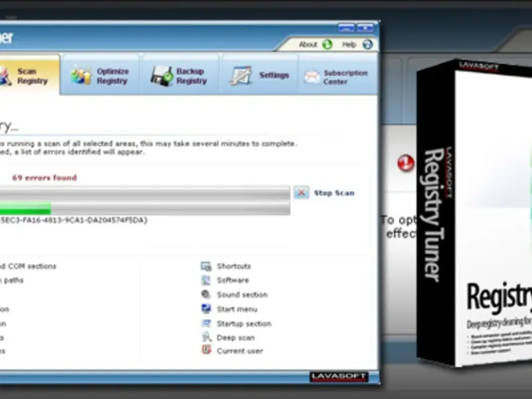The image size is (532, 399).
Task: Click the red exclamation alert icon in the background window
Action: (x=406, y=163)
